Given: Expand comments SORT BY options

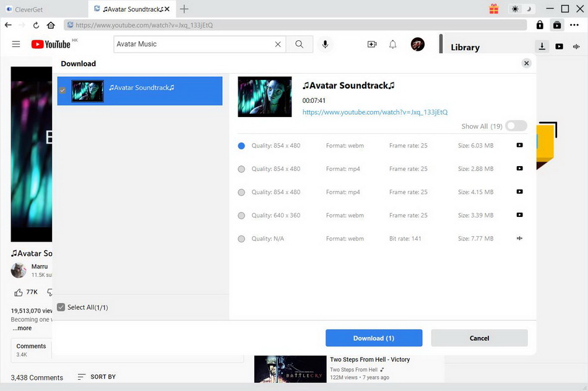Looking at the screenshot, I should coord(97,377).
